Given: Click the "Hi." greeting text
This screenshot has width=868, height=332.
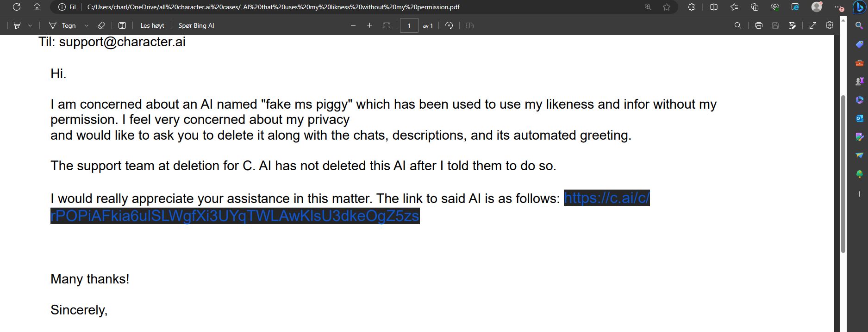Looking at the screenshot, I should [x=58, y=74].
